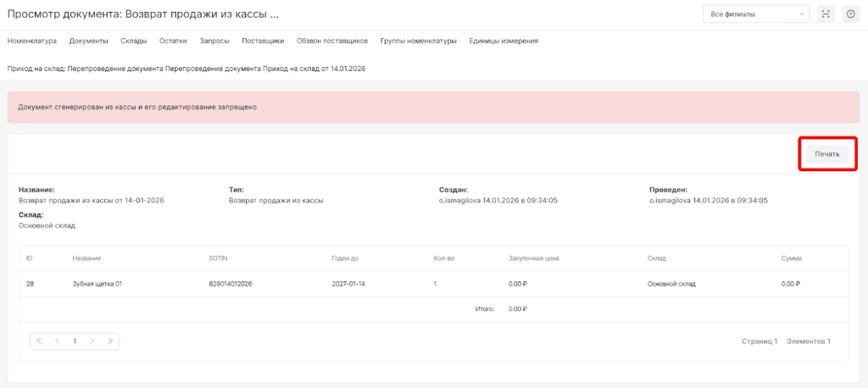Navigate to Единицы измерения
Screen dimensions: 868x388
click(503, 41)
